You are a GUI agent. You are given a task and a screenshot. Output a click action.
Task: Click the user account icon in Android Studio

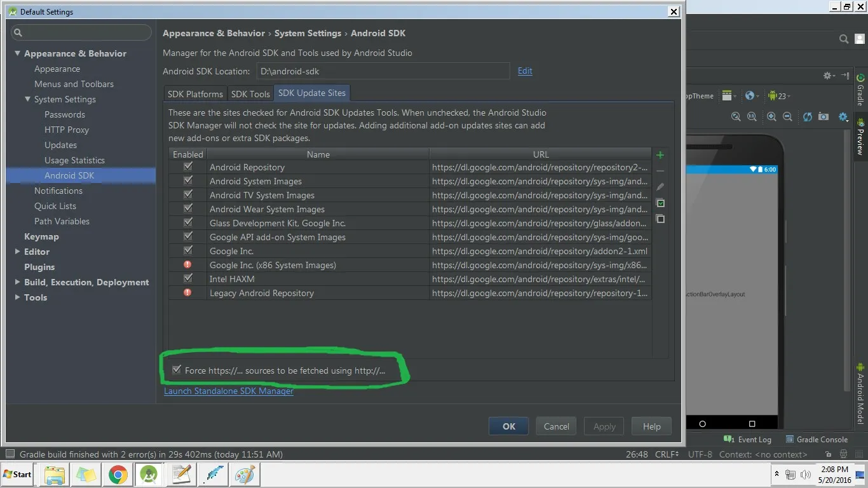pos(860,39)
